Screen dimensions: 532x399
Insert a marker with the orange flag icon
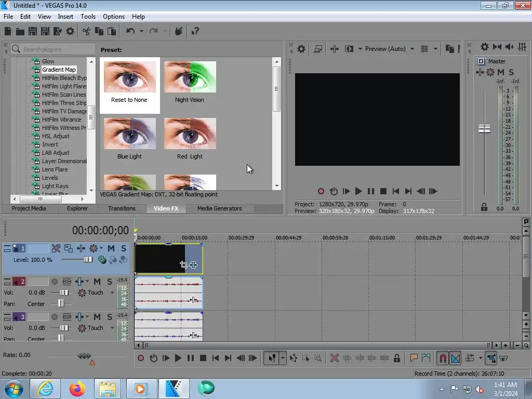[x=414, y=358]
